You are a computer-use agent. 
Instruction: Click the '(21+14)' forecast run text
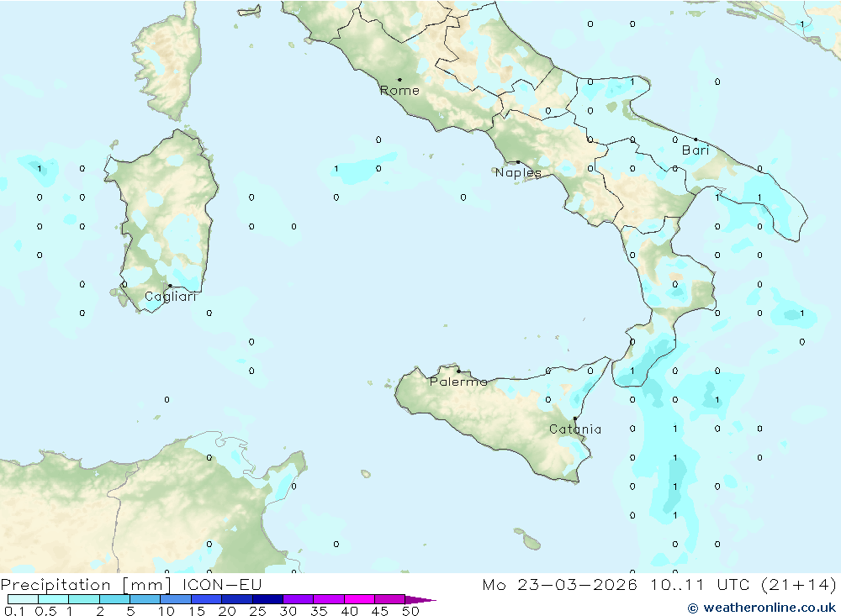pyautogui.click(x=799, y=585)
